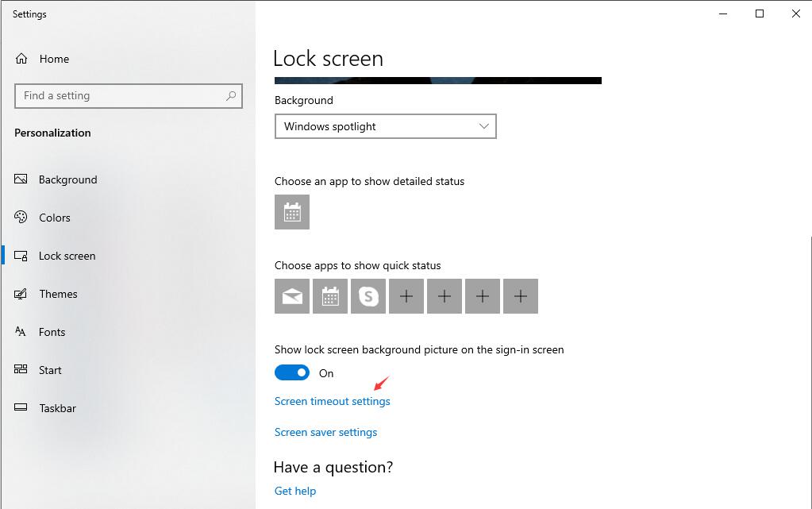812x509 pixels.
Task: Select the Calendar app for detailed status
Action: click(292, 212)
